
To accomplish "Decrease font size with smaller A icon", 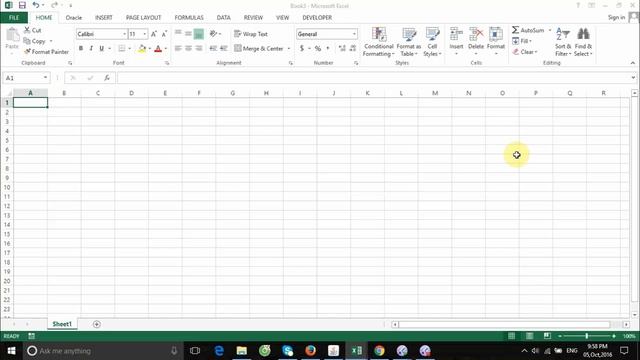I will tap(164, 34).
